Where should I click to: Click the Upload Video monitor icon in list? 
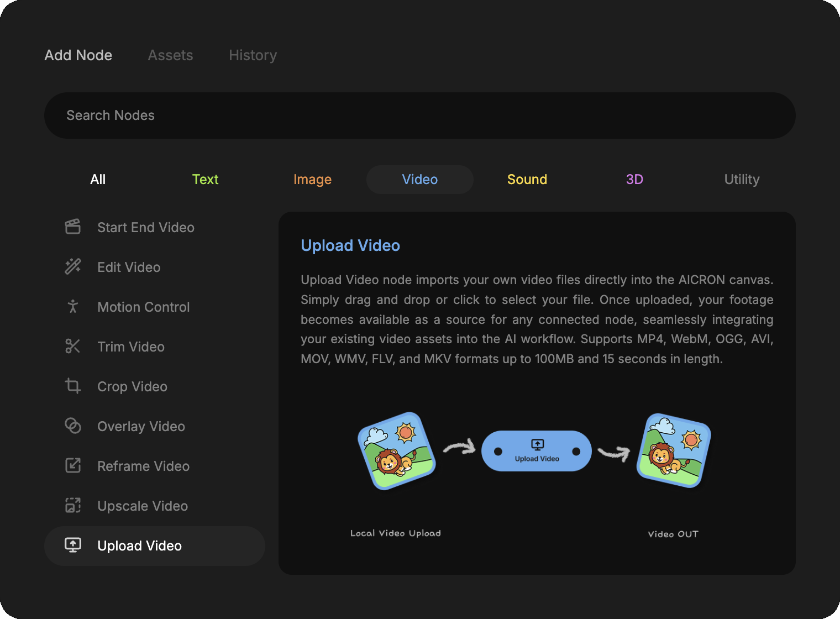(73, 545)
